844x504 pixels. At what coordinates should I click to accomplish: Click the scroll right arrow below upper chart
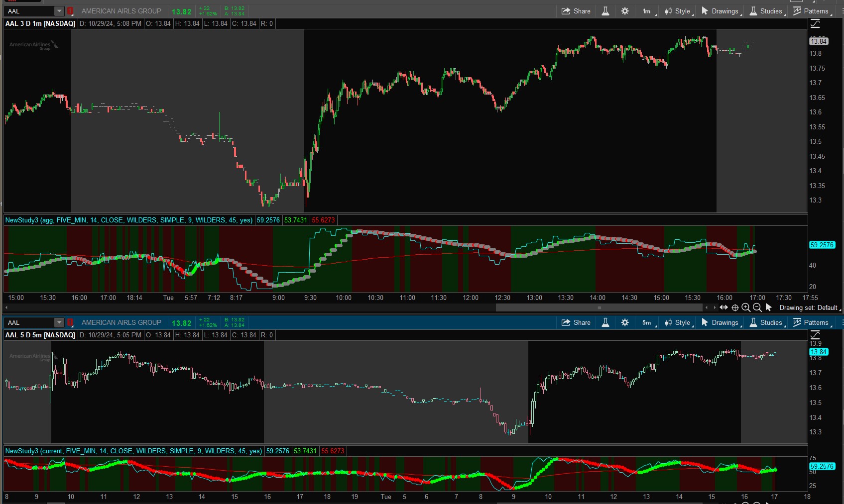[x=715, y=307]
